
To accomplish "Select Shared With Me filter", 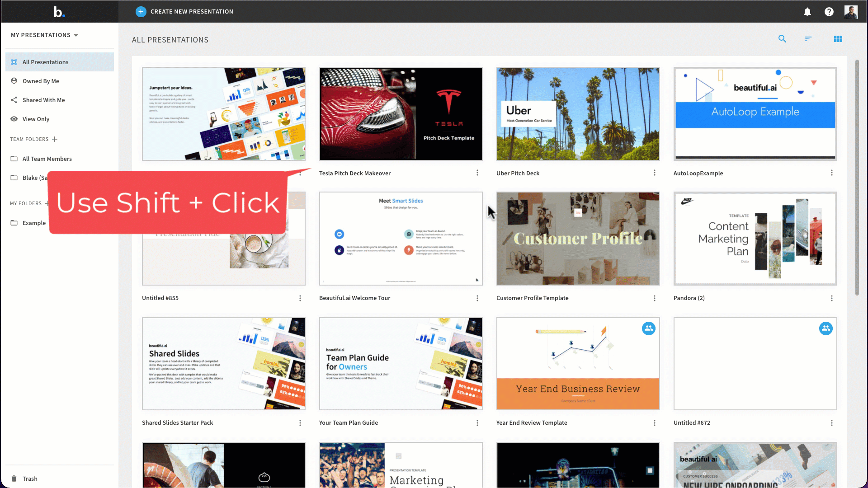I will 60,100.
